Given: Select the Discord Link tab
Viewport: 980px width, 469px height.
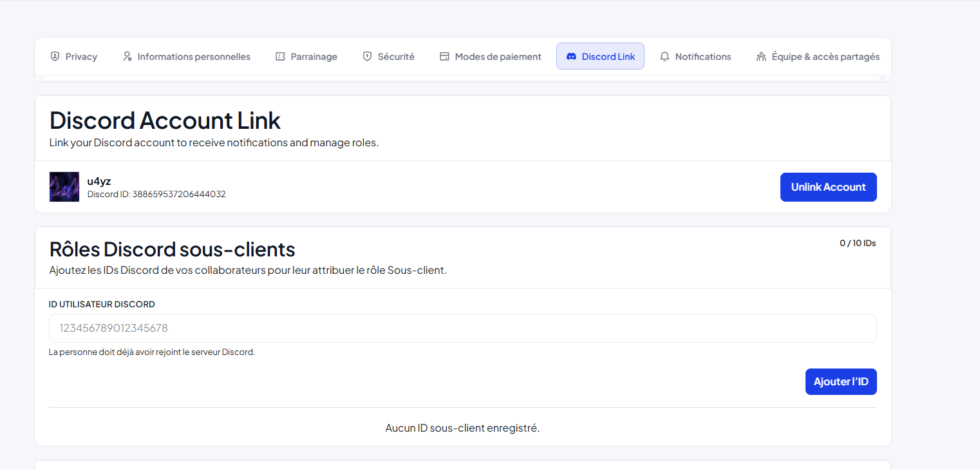Looking at the screenshot, I should coord(600,57).
